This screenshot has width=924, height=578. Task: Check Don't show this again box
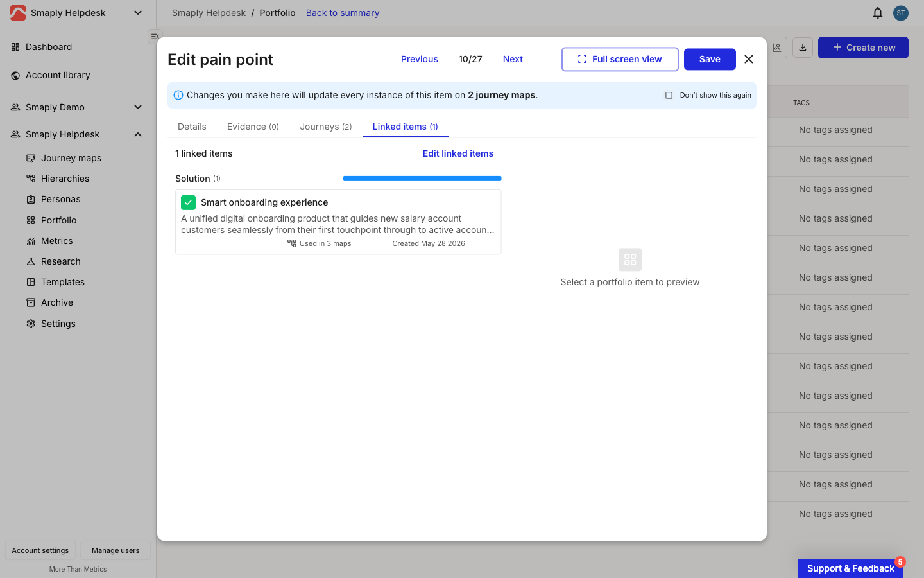[x=669, y=95]
